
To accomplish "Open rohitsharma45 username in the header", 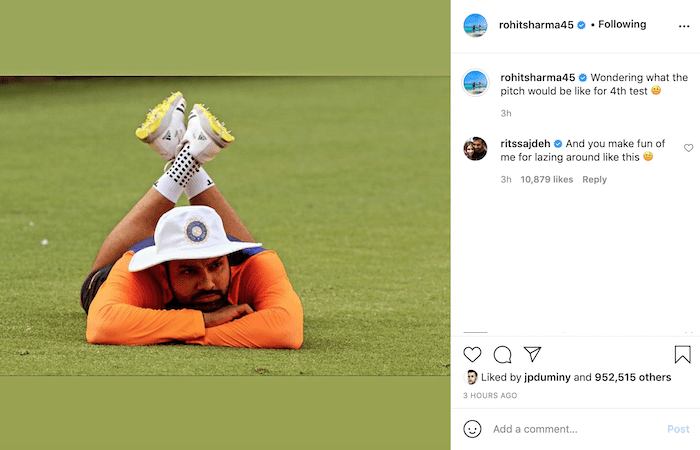I will click(536, 25).
